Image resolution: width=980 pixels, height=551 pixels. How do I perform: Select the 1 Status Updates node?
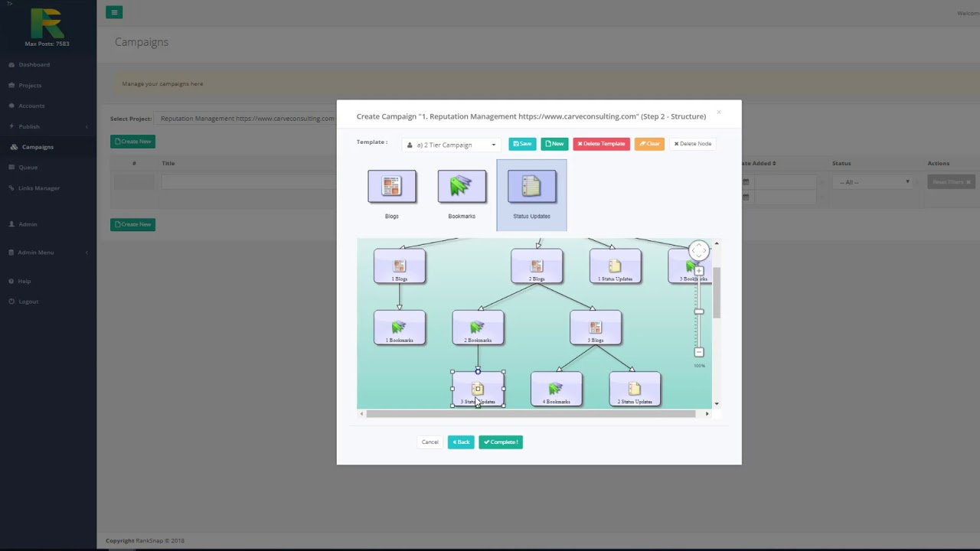tap(616, 266)
